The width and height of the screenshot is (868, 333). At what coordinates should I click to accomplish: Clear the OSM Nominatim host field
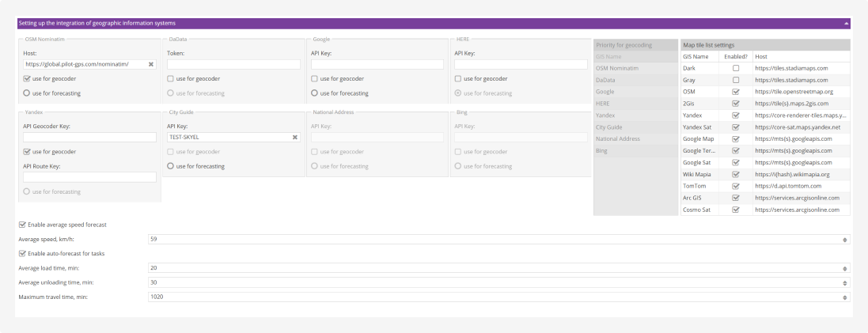(150, 64)
